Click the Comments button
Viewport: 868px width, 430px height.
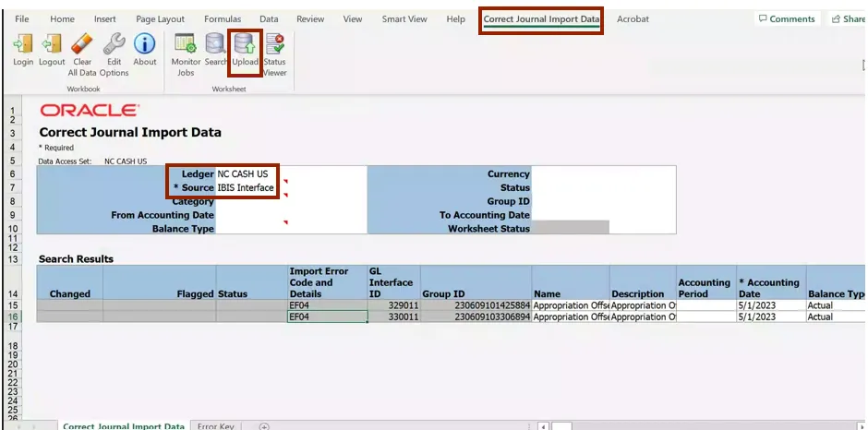[787, 18]
